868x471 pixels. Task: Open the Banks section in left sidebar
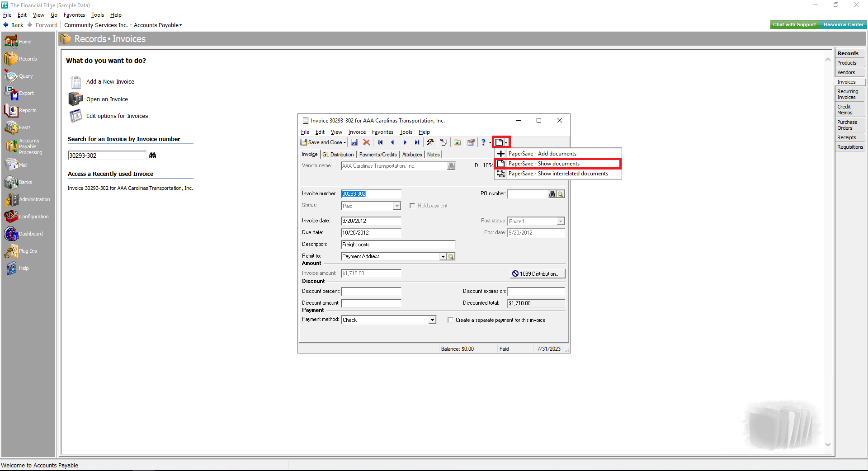coord(25,182)
